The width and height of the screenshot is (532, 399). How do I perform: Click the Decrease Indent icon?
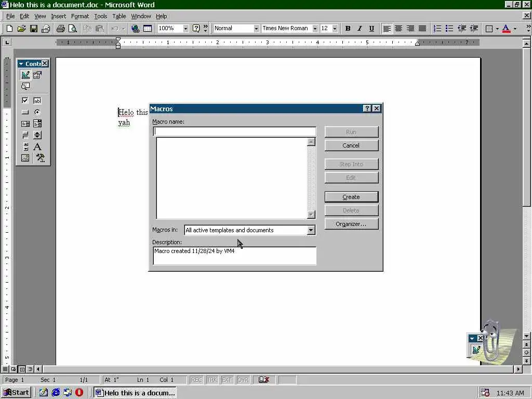coord(461,29)
